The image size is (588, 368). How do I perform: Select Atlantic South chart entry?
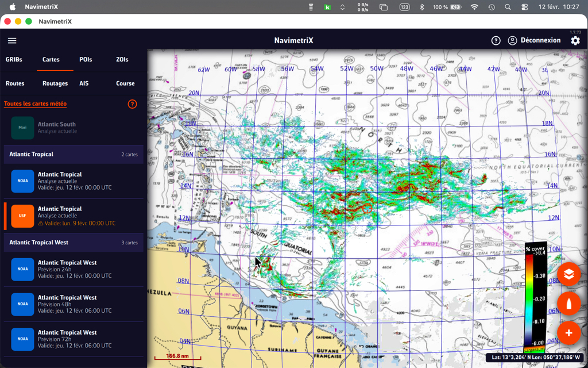click(73, 128)
